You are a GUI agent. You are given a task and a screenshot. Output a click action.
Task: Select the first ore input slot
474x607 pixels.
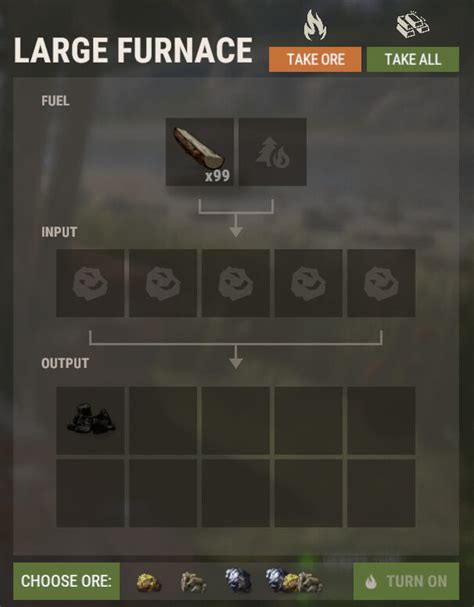click(x=90, y=283)
